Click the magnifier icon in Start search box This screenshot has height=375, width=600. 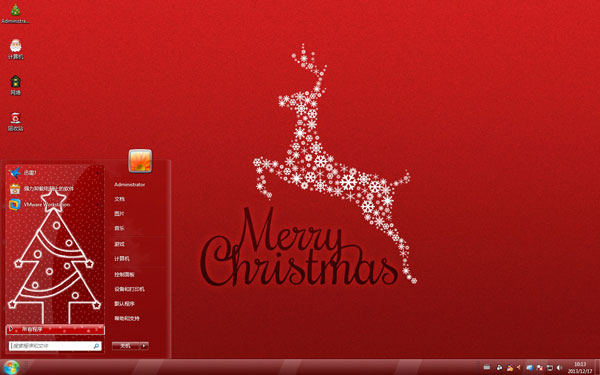pyautogui.click(x=96, y=346)
